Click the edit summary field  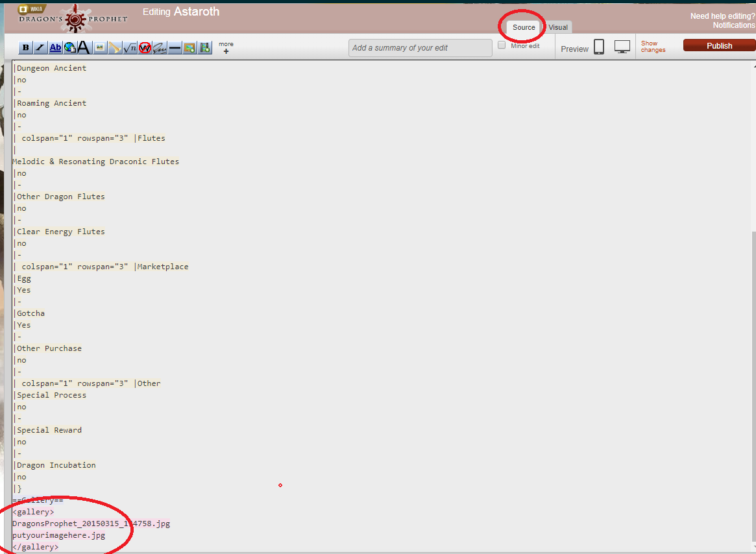(420, 48)
